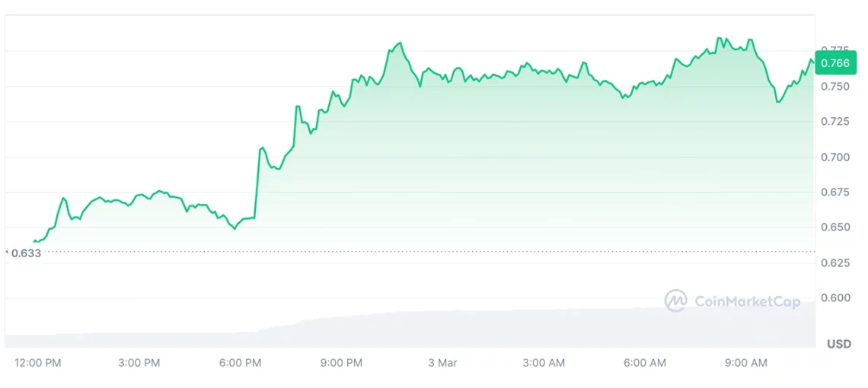868x388 pixels.
Task: Click the 0.675 price axis label
Action: [x=835, y=192]
